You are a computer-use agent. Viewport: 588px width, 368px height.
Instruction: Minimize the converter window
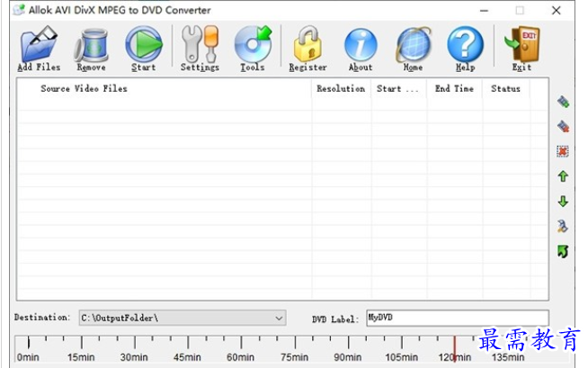click(x=484, y=11)
